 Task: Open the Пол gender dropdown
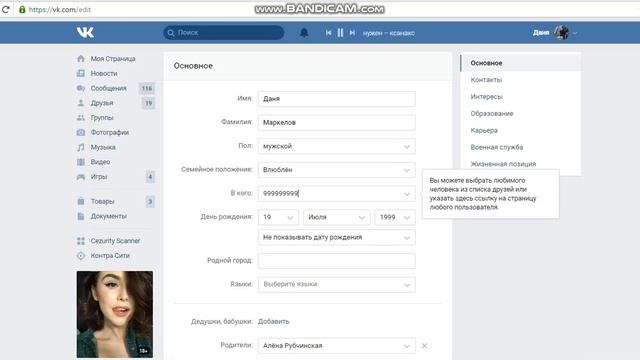[x=337, y=146]
